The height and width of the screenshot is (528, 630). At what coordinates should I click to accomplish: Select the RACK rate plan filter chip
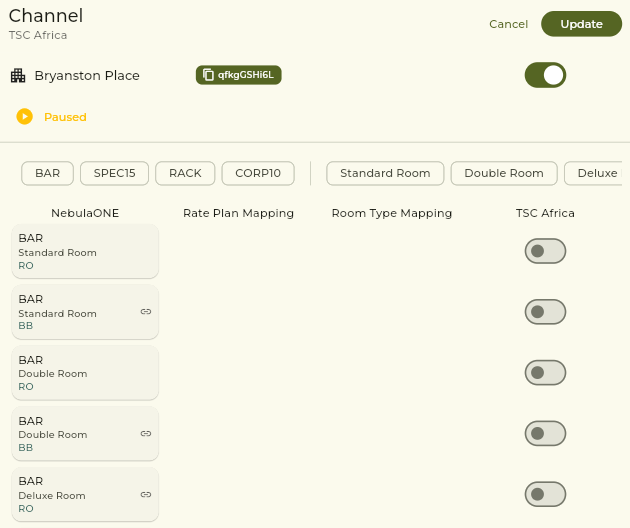pos(185,173)
